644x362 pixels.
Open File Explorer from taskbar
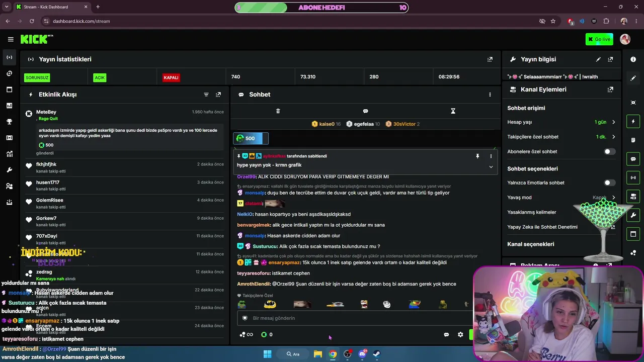[318, 354]
